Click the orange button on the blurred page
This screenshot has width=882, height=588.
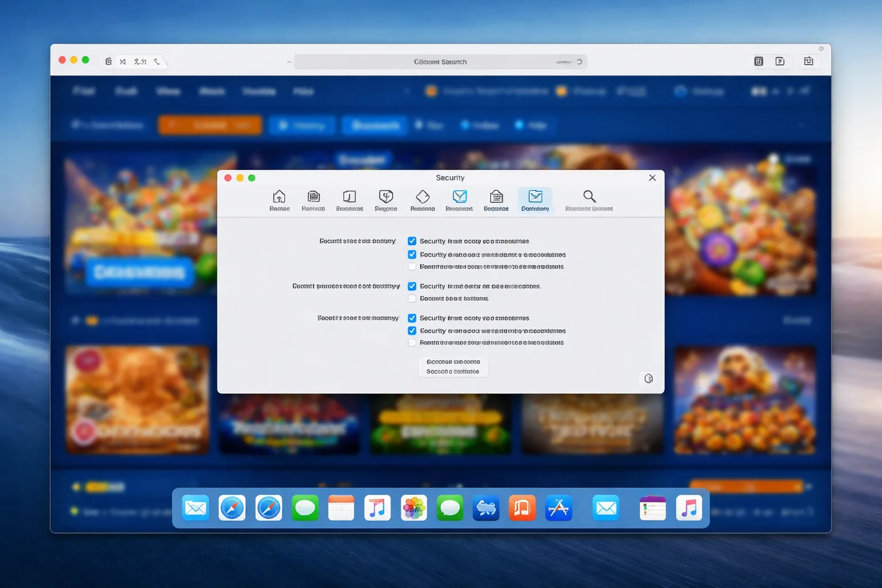[210, 125]
